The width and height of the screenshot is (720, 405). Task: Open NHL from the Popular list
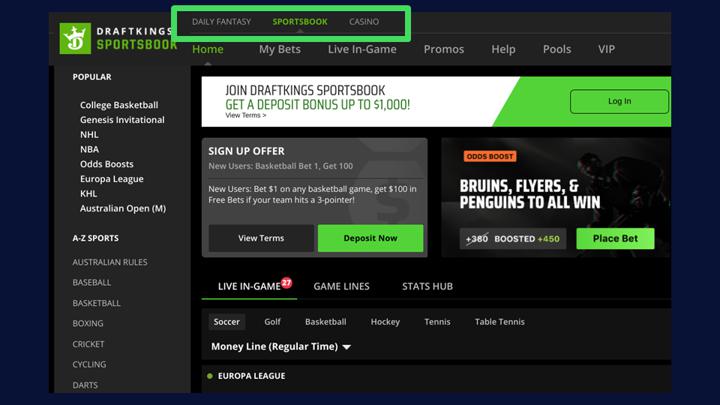[89, 135]
